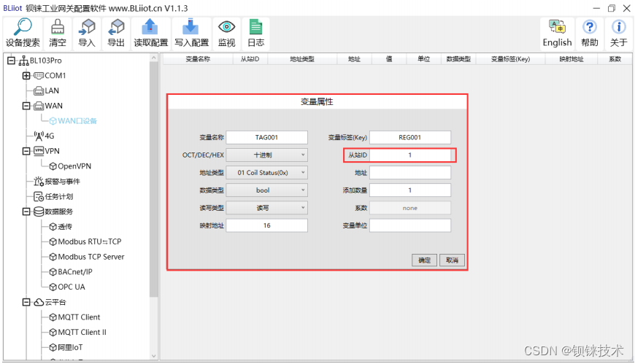Collapse the 云平台 node expander
635x364 pixels.
(x=26, y=302)
